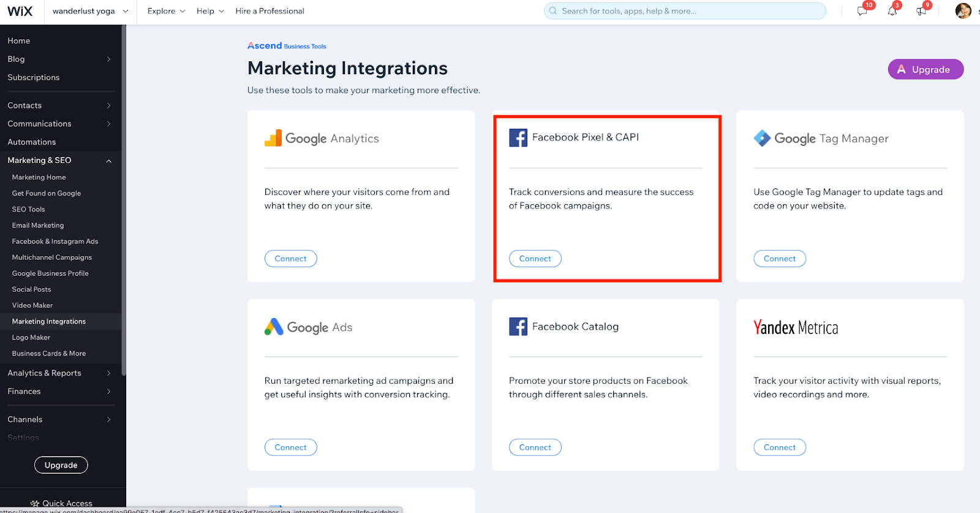Click the search magnifier icon
Screen dimensions: 980x513
click(x=553, y=11)
